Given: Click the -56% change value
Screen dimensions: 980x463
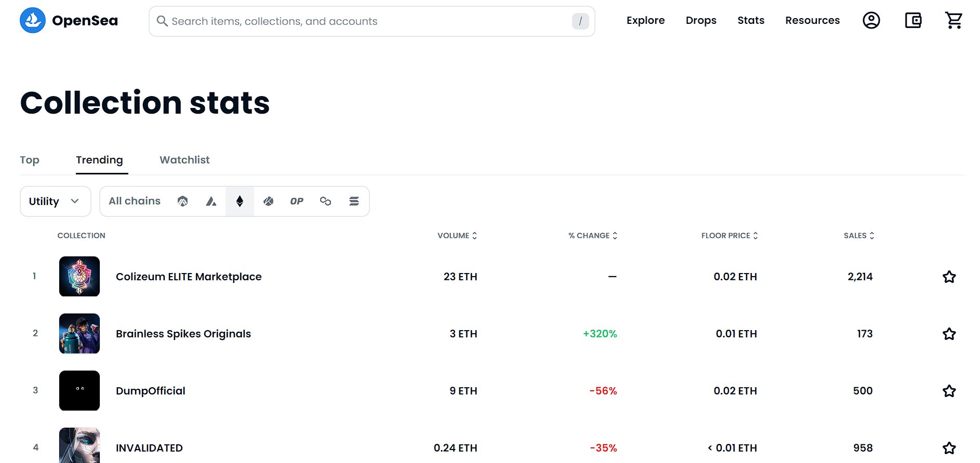Looking at the screenshot, I should pyautogui.click(x=603, y=391).
